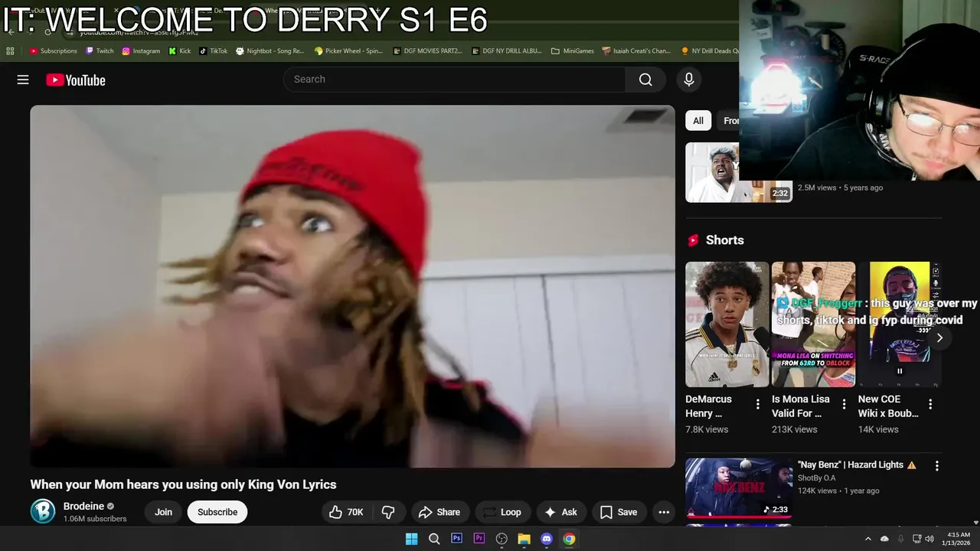This screenshot has width=980, height=551.
Task: Open the DeMarcus Henry short thumbnail
Action: pos(727,324)
